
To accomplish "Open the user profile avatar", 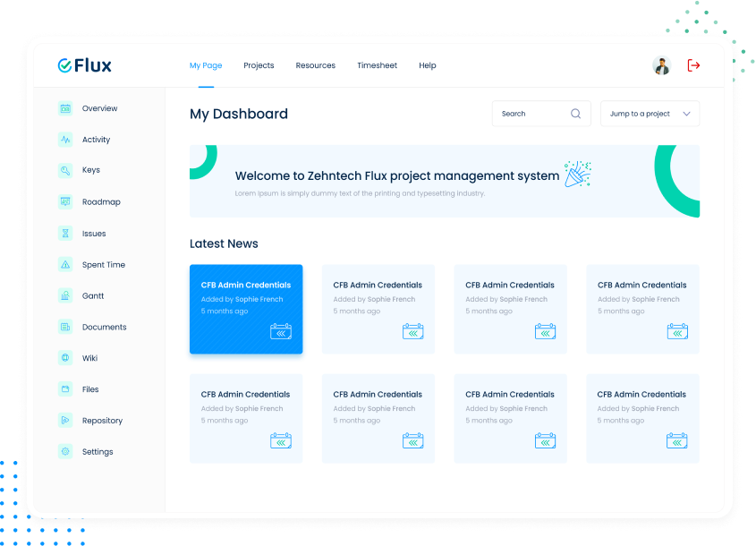I will click(662, 65).
